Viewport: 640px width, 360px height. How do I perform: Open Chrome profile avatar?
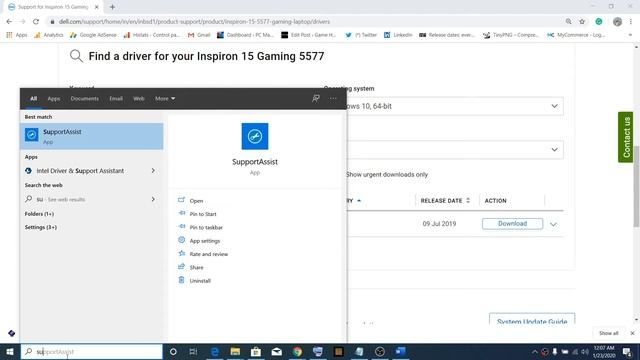click(x=618, y=22)
